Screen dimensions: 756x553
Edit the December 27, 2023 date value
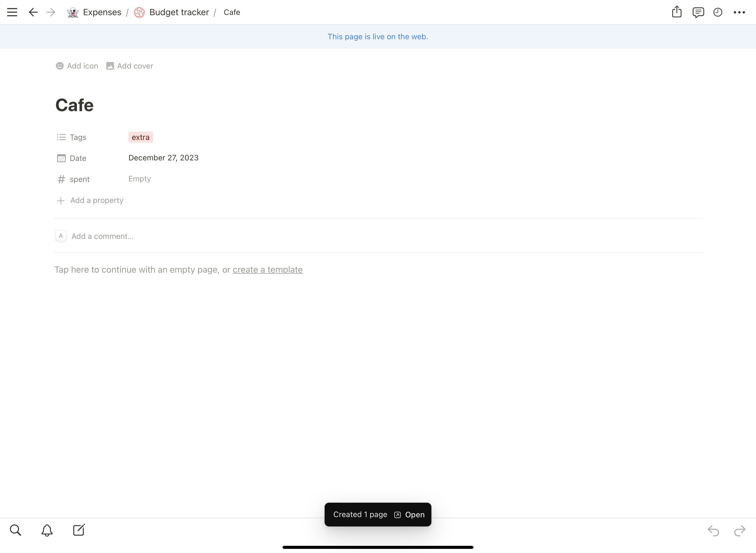pos(164,158)
